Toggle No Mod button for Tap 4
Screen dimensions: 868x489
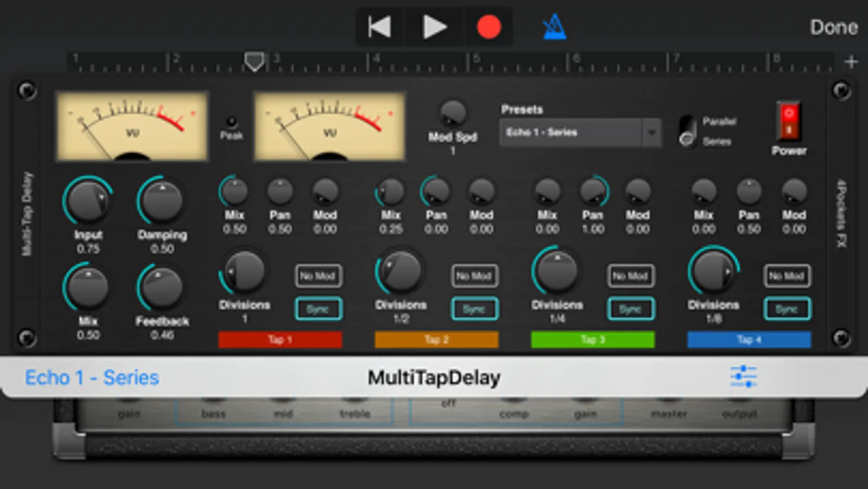click(787, 276)
